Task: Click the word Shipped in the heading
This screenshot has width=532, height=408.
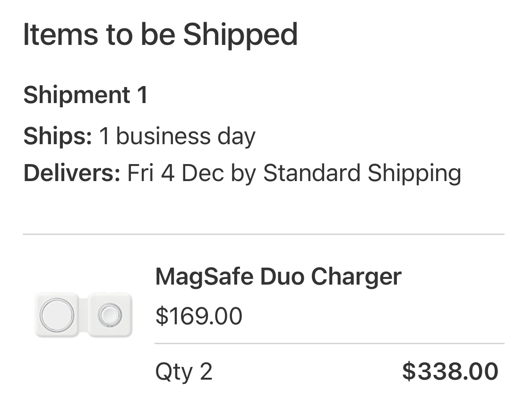Action: 240,35
